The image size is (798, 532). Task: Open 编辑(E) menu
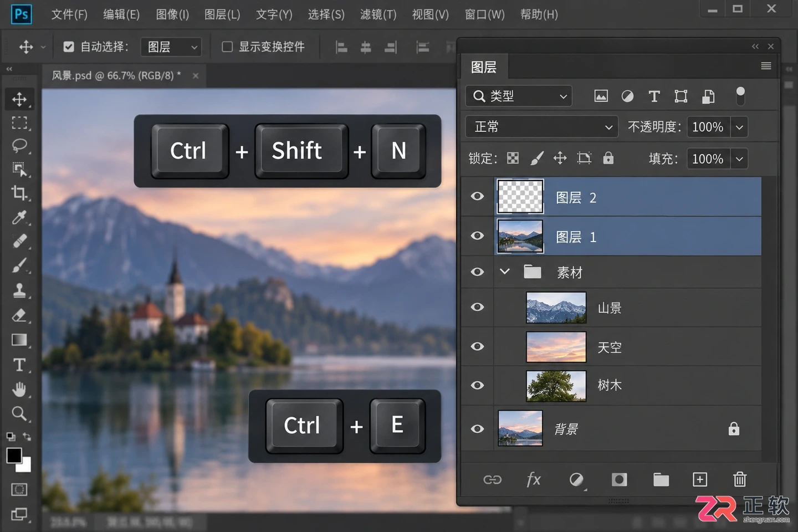tap(121, 14)
